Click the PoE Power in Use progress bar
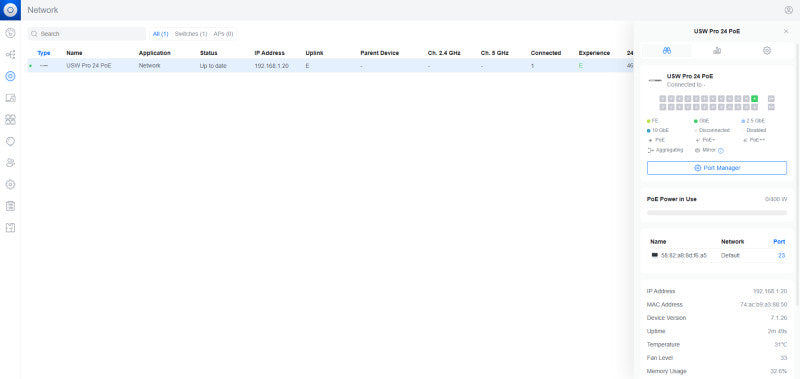Viewport: 800px width, 379px height. click(x=717, y=212)
